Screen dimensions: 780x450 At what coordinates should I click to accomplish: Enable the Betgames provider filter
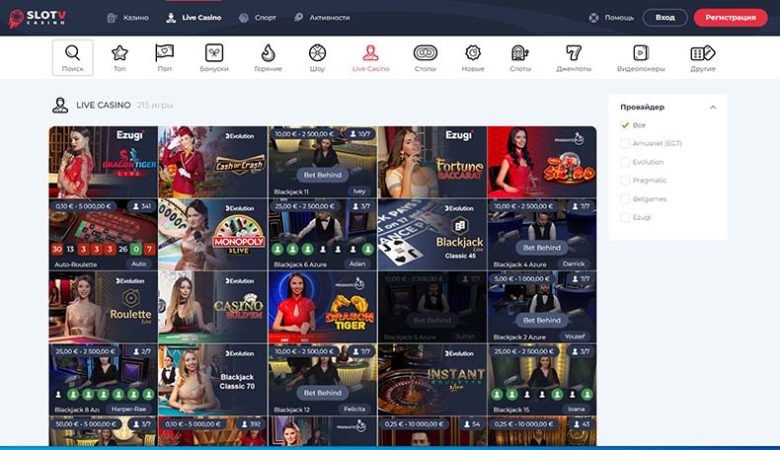[x=625, y=199]
